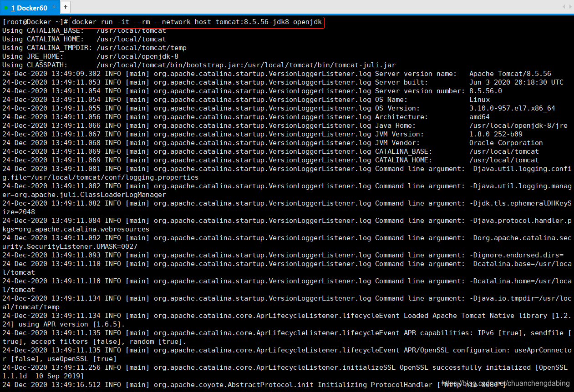Click JVM version '1.8.0_252-b09'
Screen dimensions: 574x392
(x=496, y=134)
